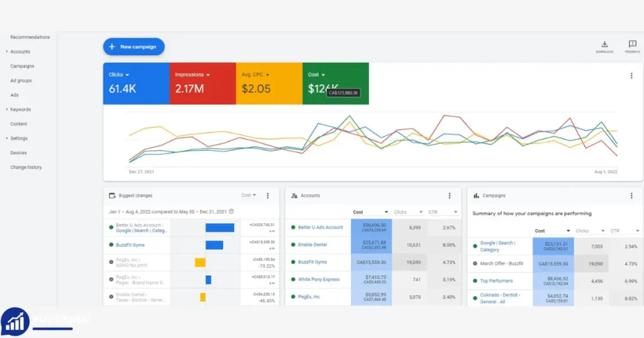Open BuzzFit Gyms link in Accounts card
Image resolution: width=644 pixels, height=338 pixels.
[x=313, y=262]
